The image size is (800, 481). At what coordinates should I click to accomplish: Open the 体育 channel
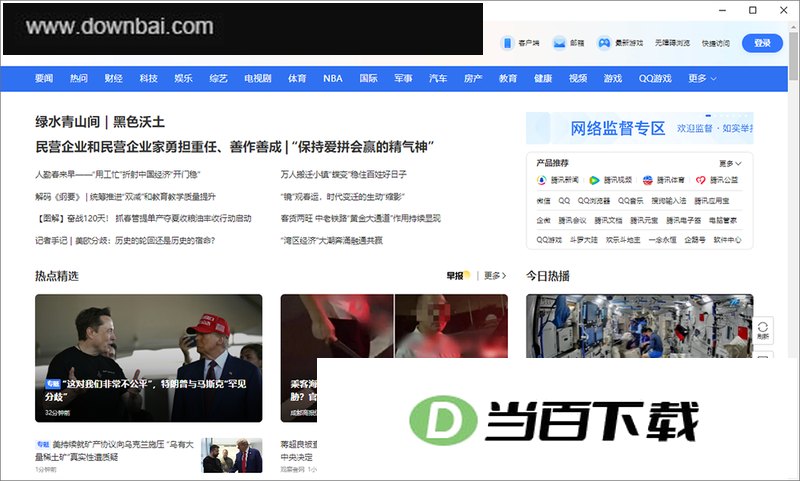(297, 79)
